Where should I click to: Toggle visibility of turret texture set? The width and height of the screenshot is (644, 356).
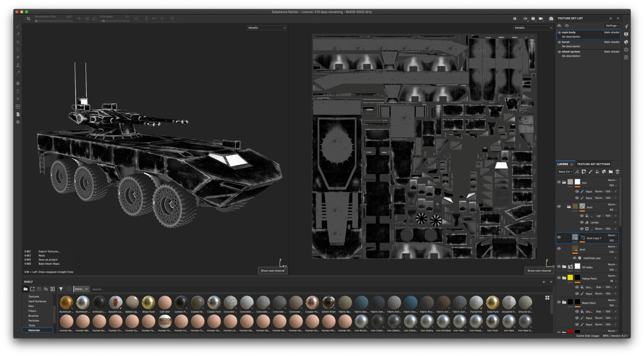(559, 42)
